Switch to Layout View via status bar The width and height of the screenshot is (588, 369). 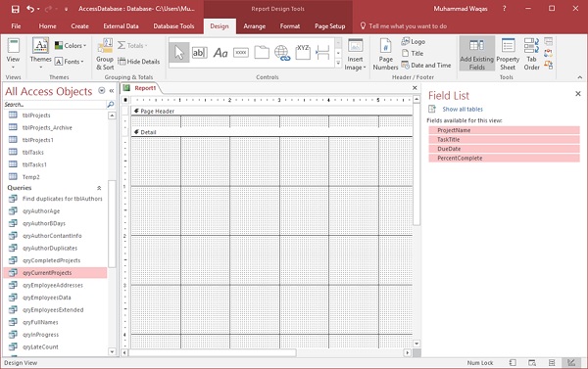tap(552, 362)
